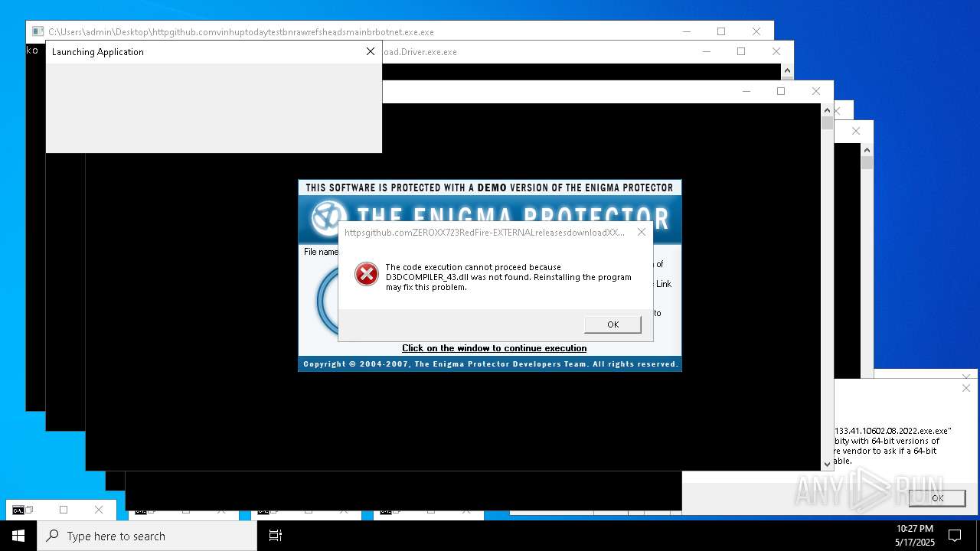Click console icon of the minimized bottom-left window
Image resolution: width=980 pixels, height=551 pixels.
coord(18,510)
